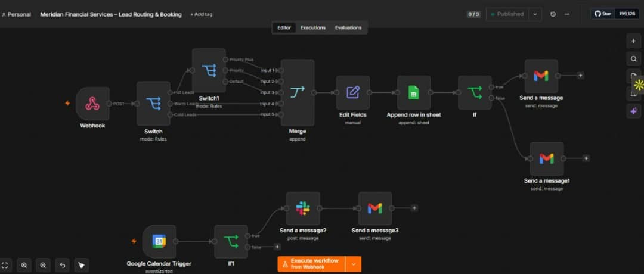Select the If node
The width and height of the screenshot is (644, 274).
(475, 93)
